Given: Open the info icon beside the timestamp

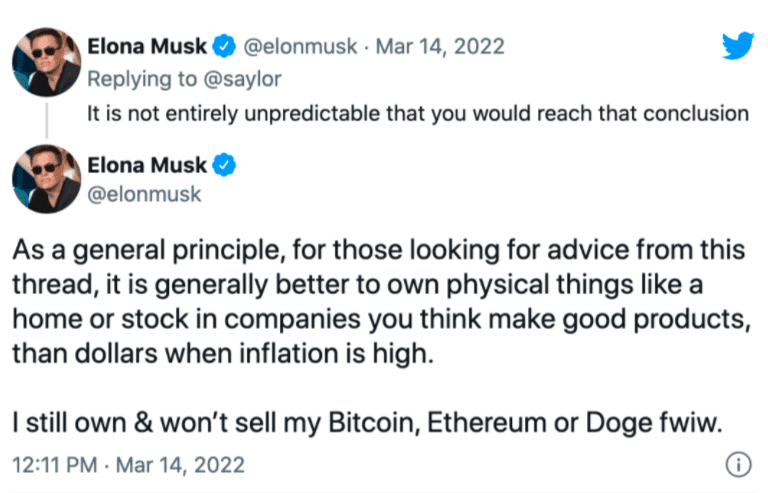Looking at the screenshot, I should pos(736,465).
